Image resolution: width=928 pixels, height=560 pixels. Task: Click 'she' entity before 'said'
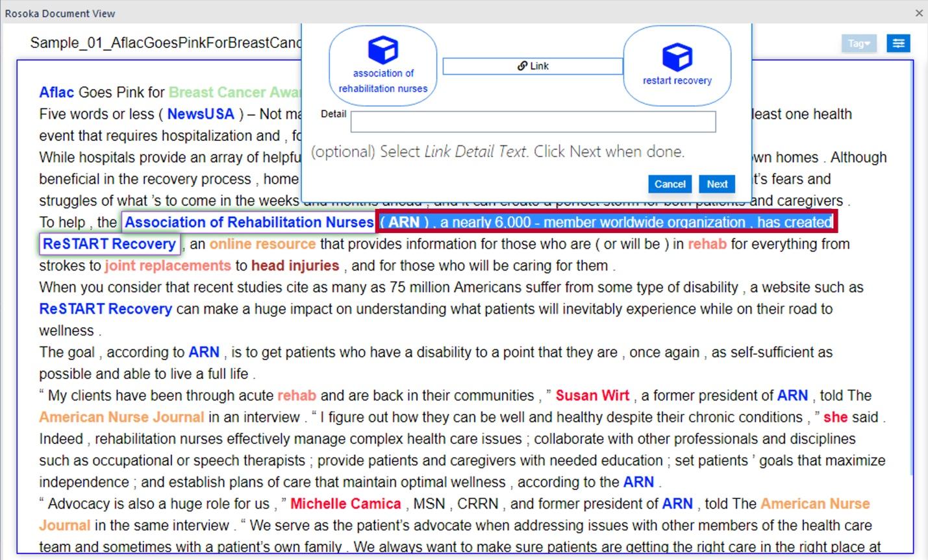click(x=835, y=417)
